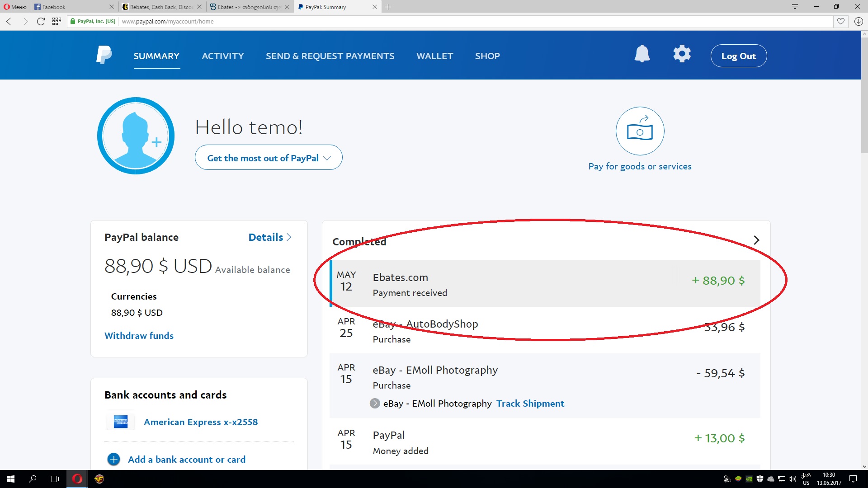The image size is (868, 488).
Task: Open the Windows Start menu
Action: click(11, 479)
